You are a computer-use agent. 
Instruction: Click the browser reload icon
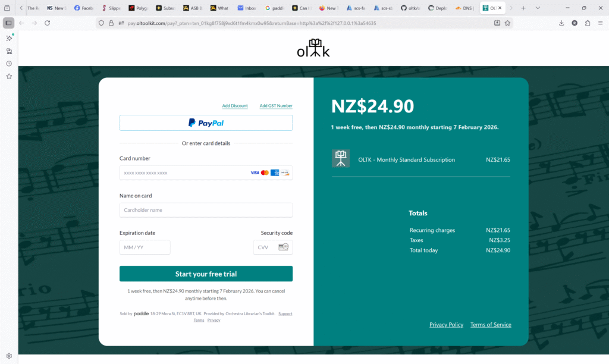[x=48, y=23]
